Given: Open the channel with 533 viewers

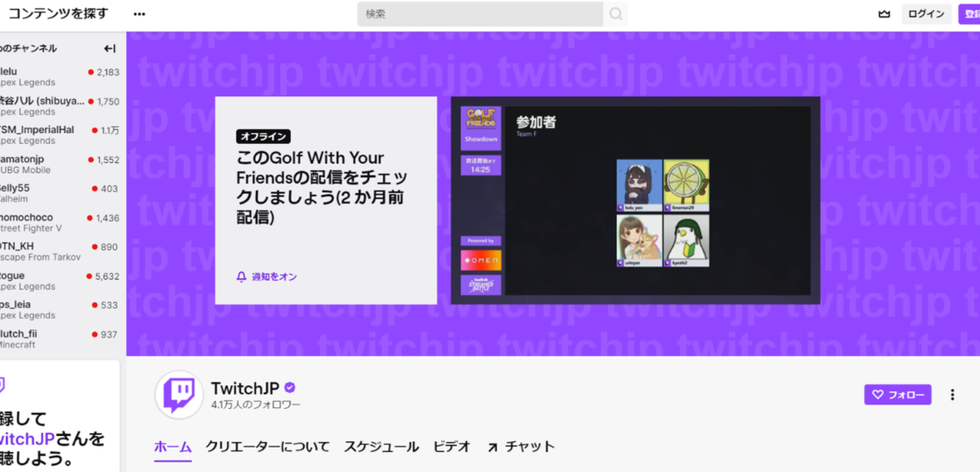Looking at the screenshot, I should click(x=60, y=309).
